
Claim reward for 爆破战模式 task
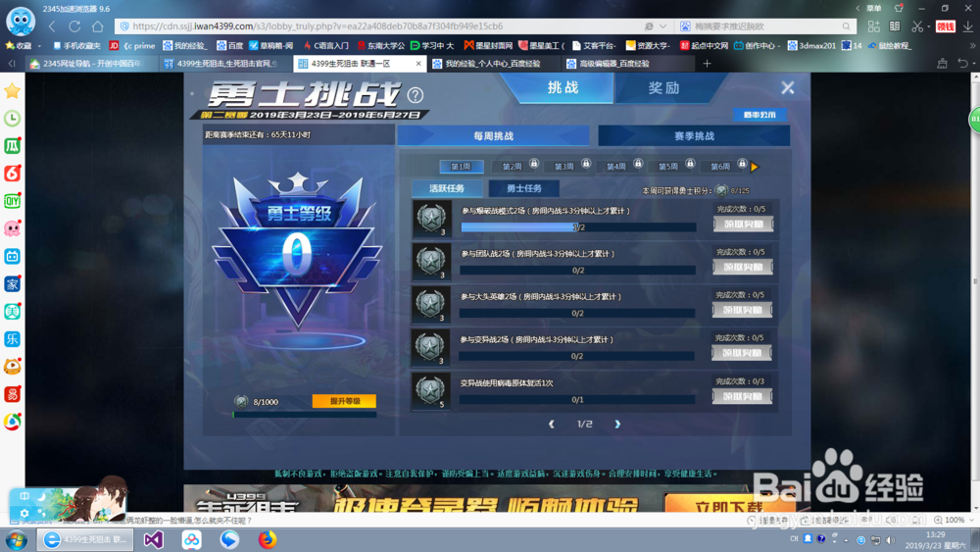743,224
